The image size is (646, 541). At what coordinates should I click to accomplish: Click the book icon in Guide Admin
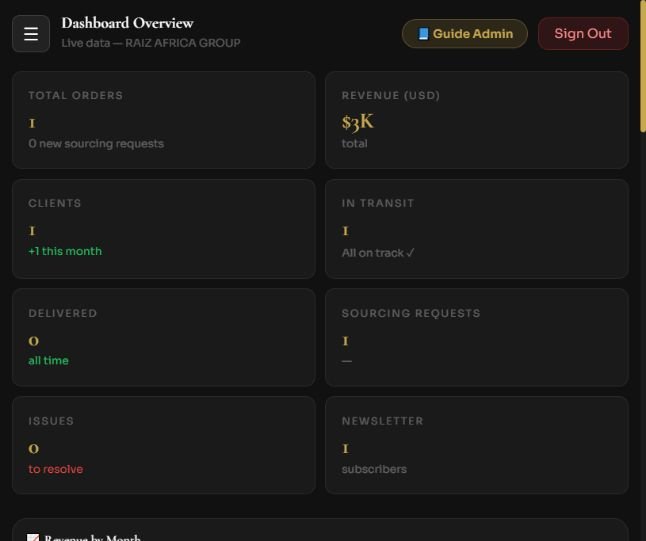[423, 34]
